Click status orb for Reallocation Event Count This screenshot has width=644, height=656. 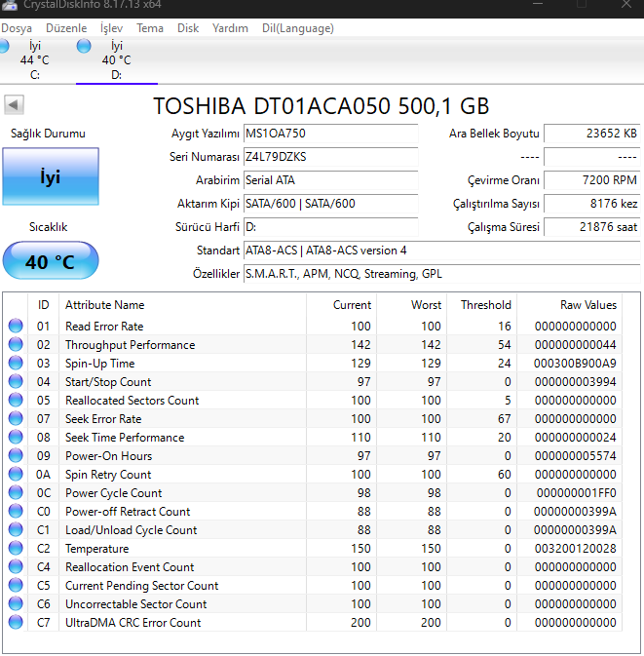16,566
